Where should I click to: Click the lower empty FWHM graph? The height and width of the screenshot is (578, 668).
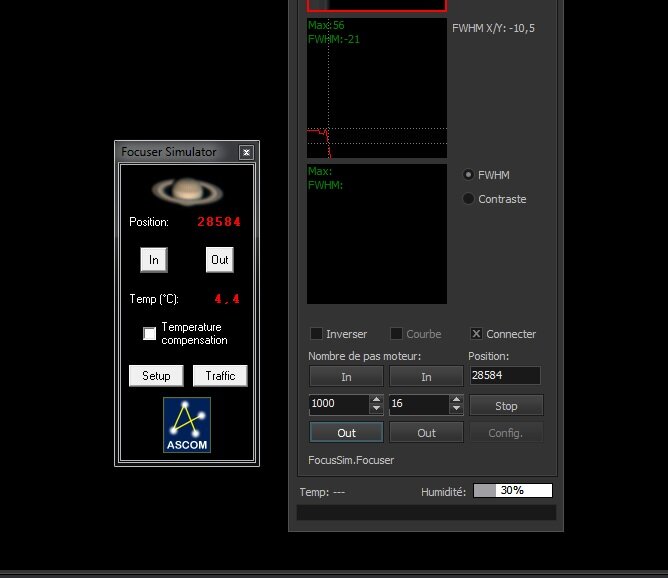(377, 234)
